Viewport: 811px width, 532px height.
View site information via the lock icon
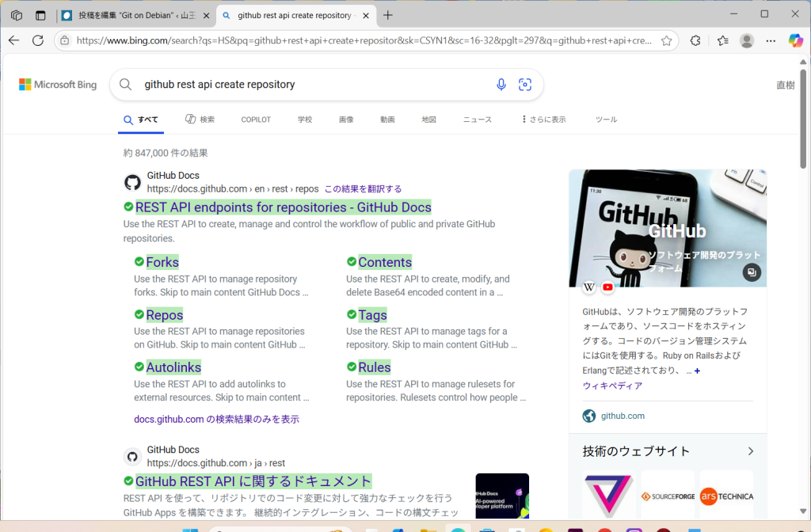[65, 40]
